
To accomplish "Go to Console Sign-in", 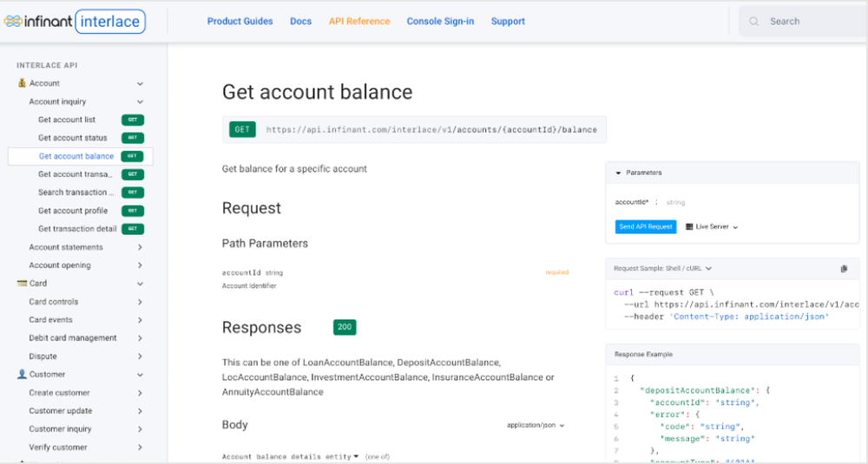I will tap(440, 22).
